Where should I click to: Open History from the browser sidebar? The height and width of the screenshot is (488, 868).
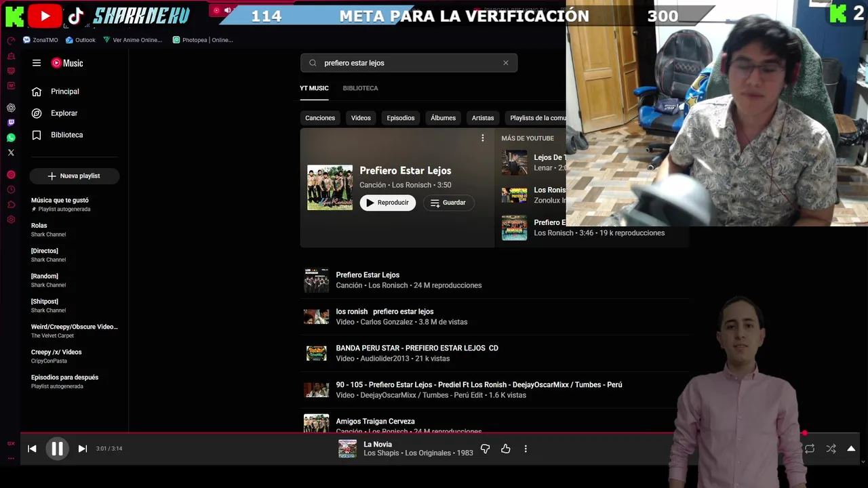(x=11, y=190)
